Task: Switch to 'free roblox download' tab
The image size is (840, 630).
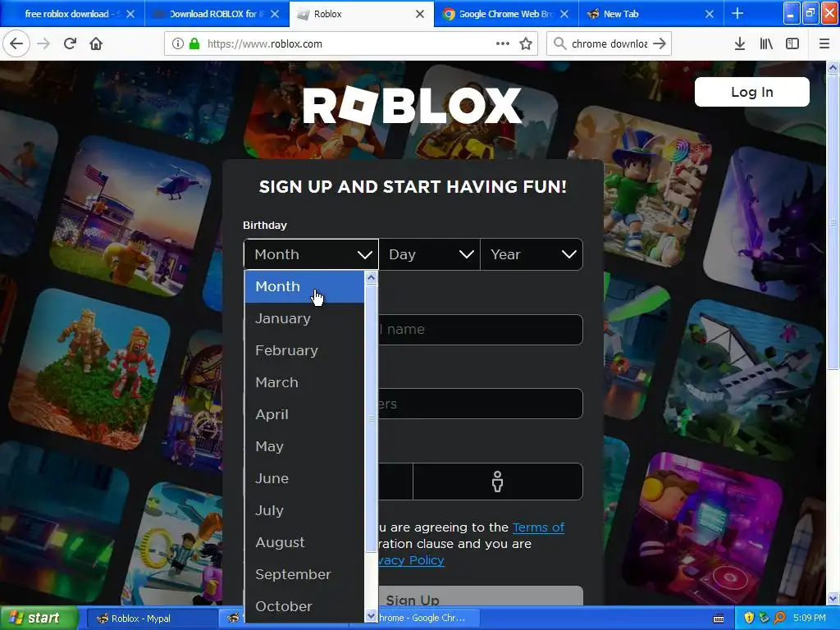Action: [72, 14]
